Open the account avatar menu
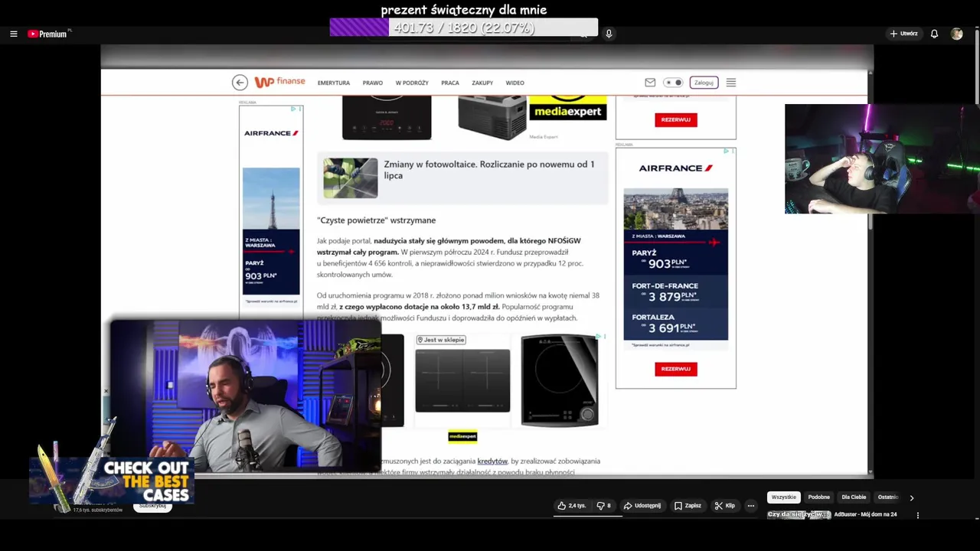The image size is (980, 551). click(x=956, y=34)
